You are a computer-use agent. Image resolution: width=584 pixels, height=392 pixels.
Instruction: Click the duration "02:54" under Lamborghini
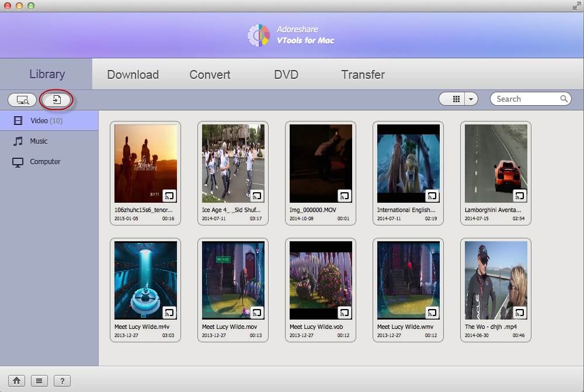click(x=519, y=218)
